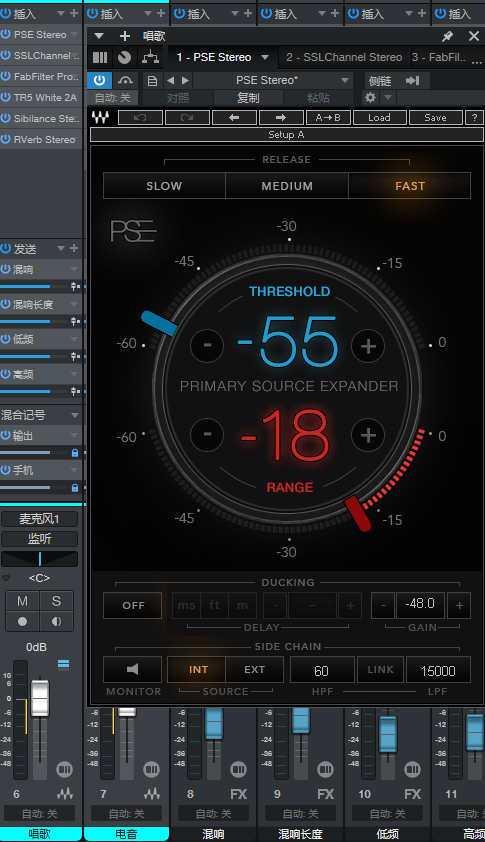
Task: Arm record on channel 6
Action: 23,621
